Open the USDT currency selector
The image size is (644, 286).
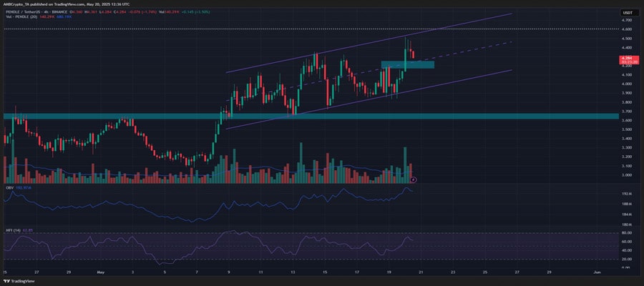625,12
